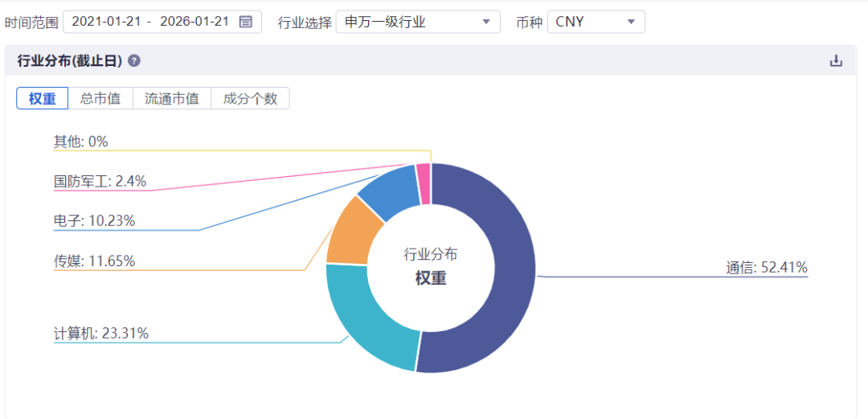Click the 电子: 10.23% label

(x=95, y=220)
